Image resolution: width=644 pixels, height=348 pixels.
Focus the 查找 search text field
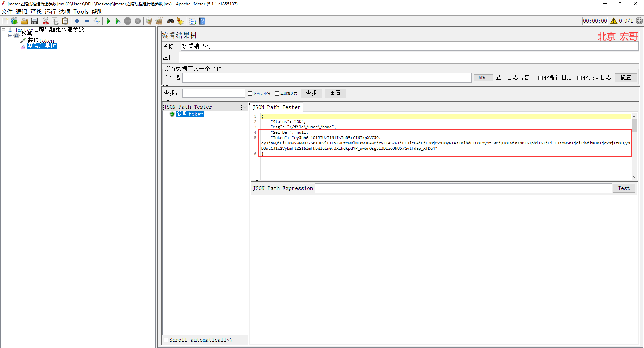coord(213,93)
